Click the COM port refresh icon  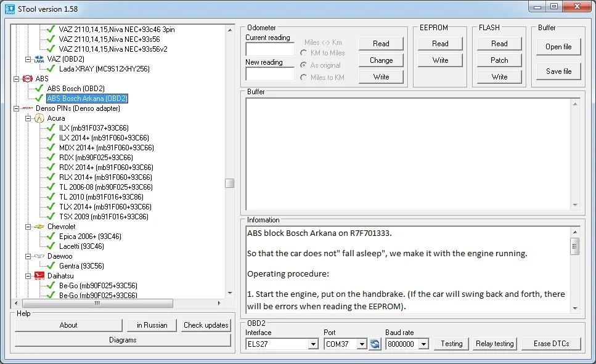(x=375, y=344)
